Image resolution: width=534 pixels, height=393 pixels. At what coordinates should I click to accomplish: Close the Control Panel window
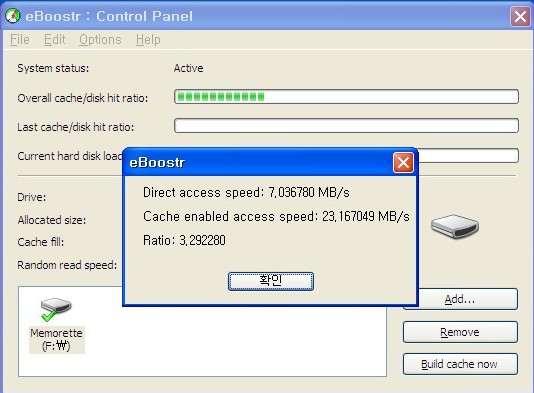click(520, 16)
